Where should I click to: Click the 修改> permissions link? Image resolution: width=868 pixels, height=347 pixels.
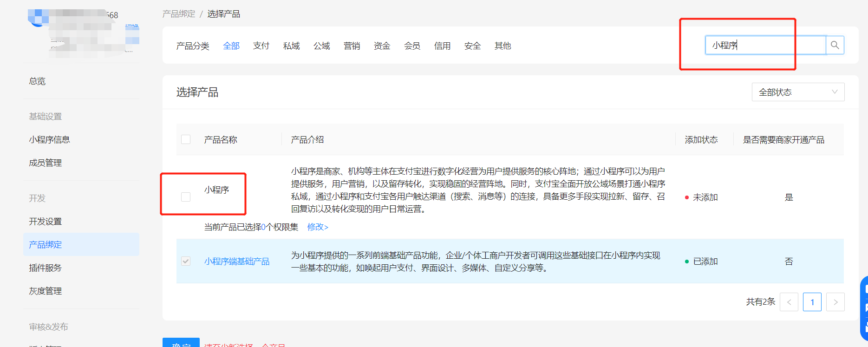pos(318,227)
